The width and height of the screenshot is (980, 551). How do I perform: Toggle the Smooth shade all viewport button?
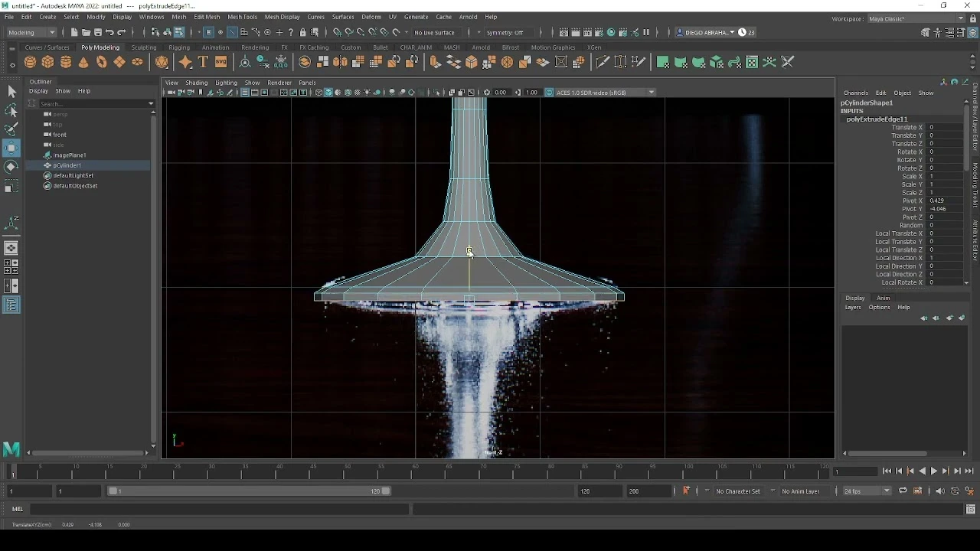pos(328,93)
